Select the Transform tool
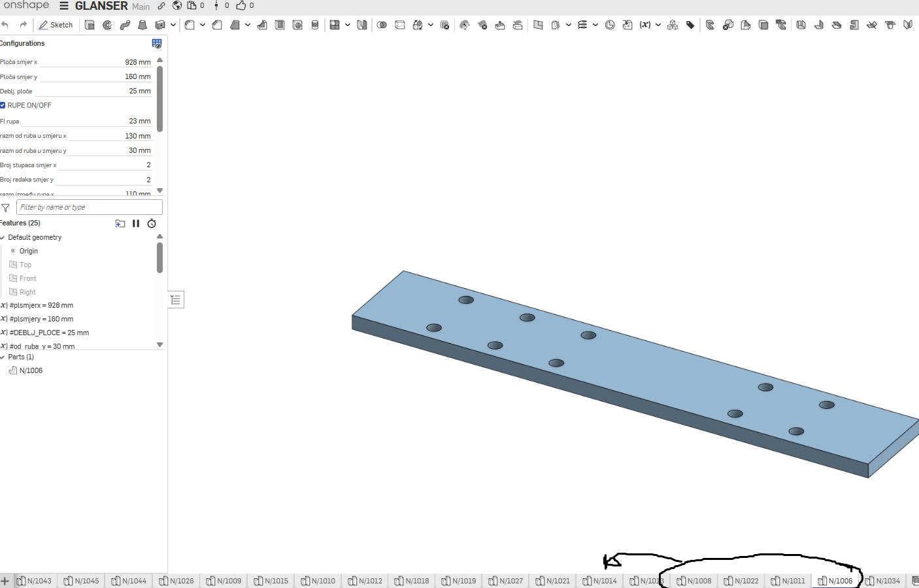This screenshot has height=588, width=919. coord(418,25)
